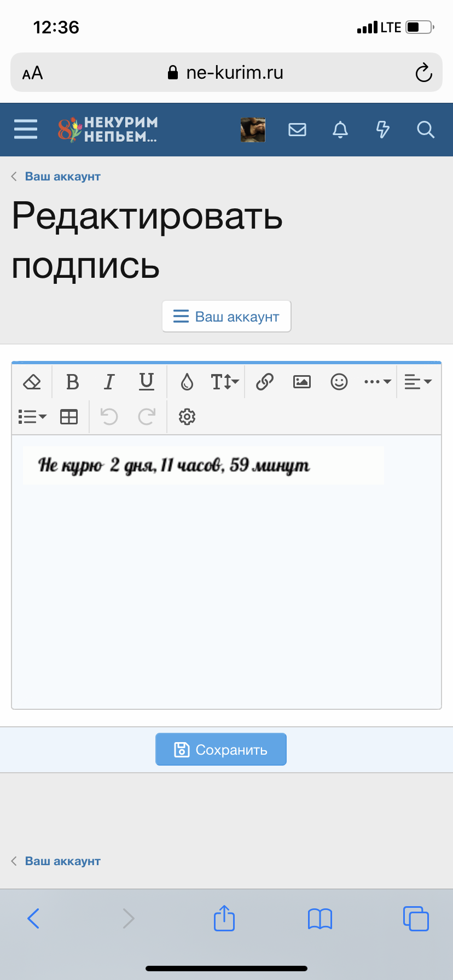
Task: Go back via top Ваш аккаунт breadcrumb
Action: [62, 177]
